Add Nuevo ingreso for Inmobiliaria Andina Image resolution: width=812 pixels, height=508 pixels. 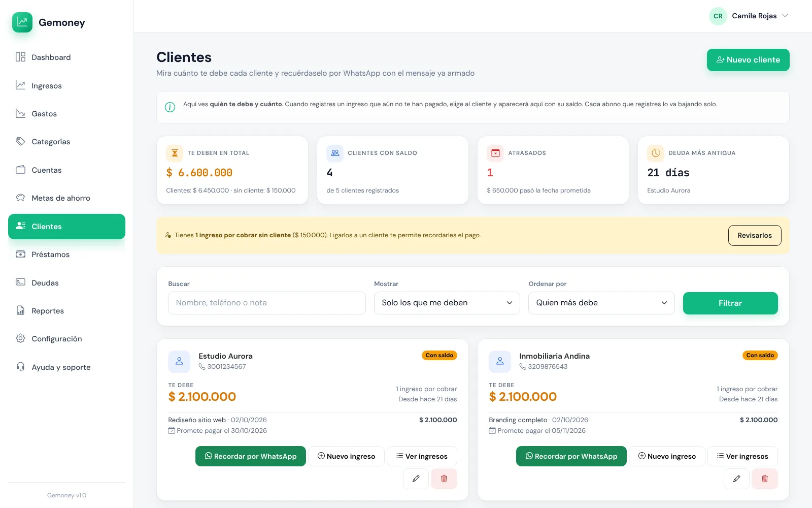(667, 456)
